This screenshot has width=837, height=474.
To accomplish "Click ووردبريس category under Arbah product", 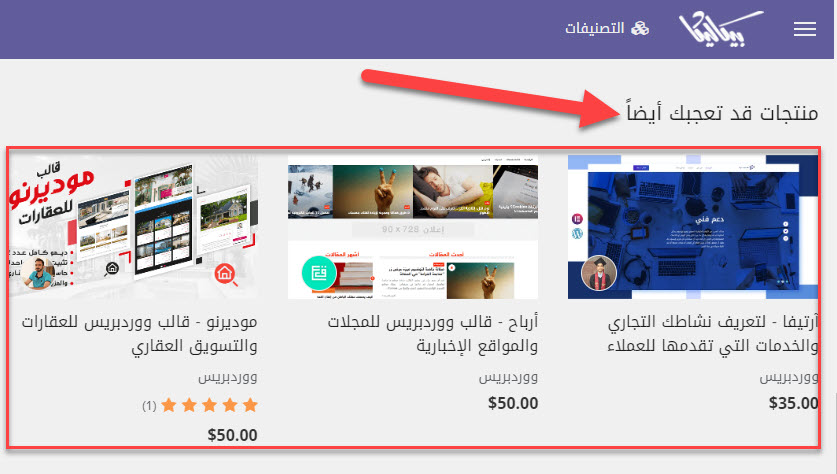I will coord(508,377).
